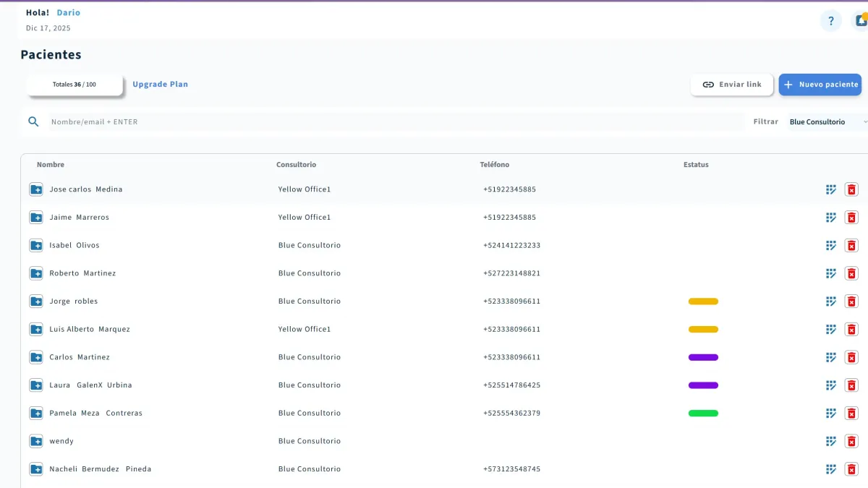Click the Teléfono column header
Screen dimensions: 868x488
495,165
